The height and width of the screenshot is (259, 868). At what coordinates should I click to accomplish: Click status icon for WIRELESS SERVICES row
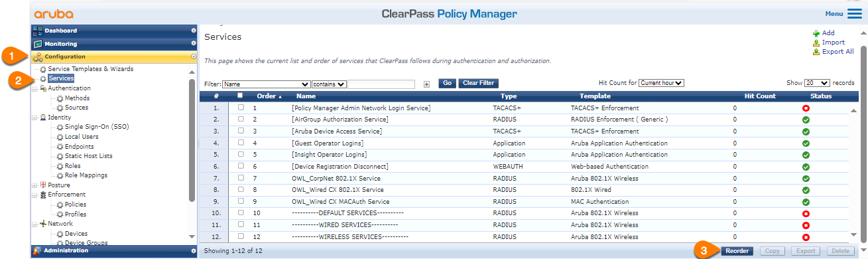pyautogui.click(x=806, y=237)
